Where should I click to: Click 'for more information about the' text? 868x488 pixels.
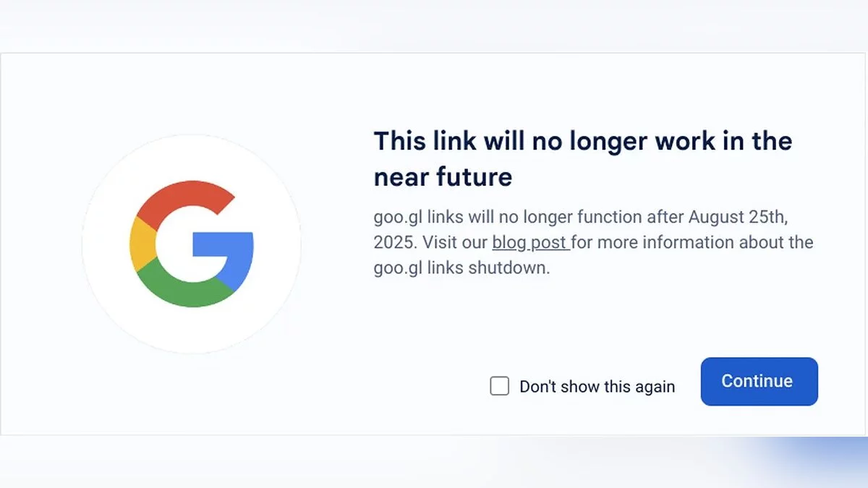click(692, 242)
